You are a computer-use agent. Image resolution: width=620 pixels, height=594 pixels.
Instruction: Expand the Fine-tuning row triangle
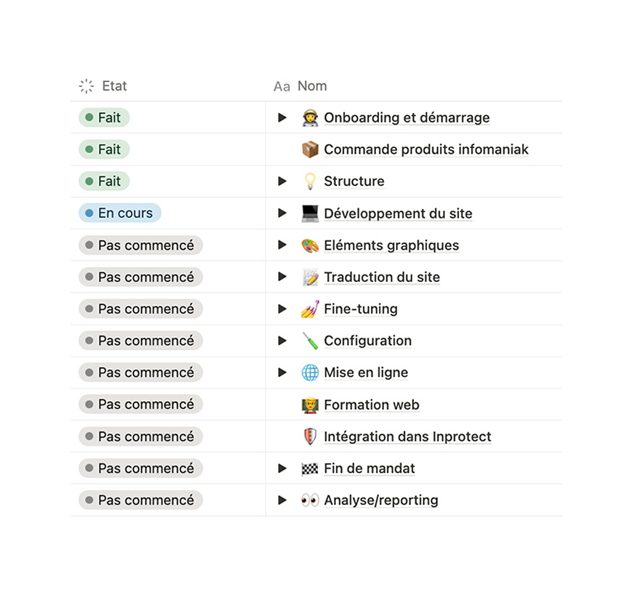(x=282, y=308)
